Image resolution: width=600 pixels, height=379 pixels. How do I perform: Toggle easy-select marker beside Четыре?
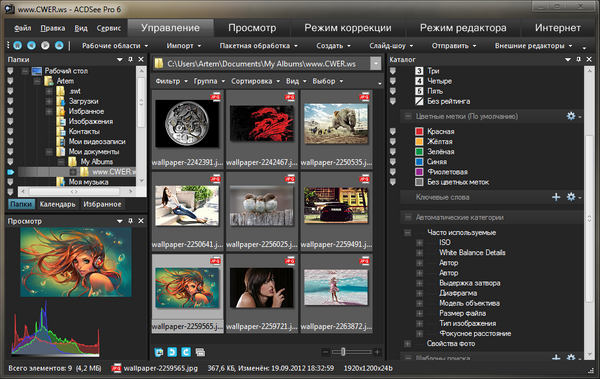(x=393, y=81)
